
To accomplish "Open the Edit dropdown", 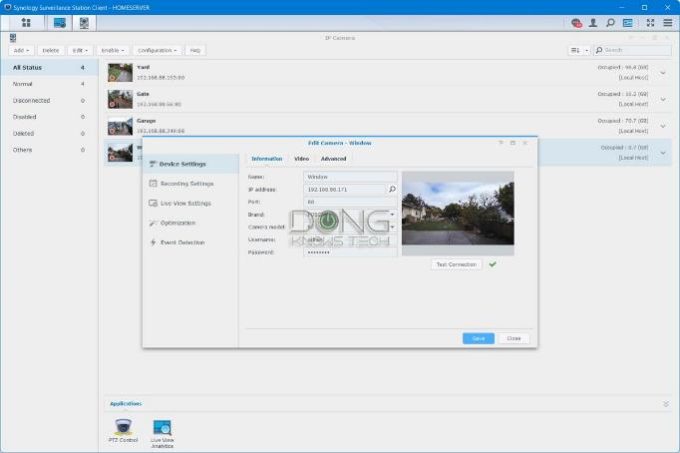I will click(80, 50).
